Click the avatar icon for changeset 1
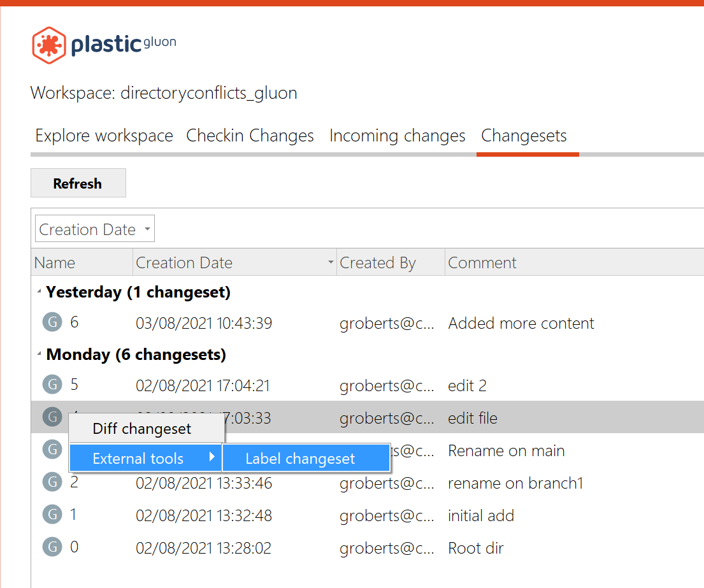704x588 pixels. click(x=52, y=515)
